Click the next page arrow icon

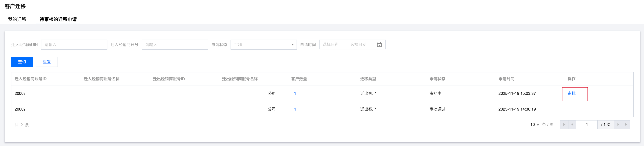(x=618, y=124)
